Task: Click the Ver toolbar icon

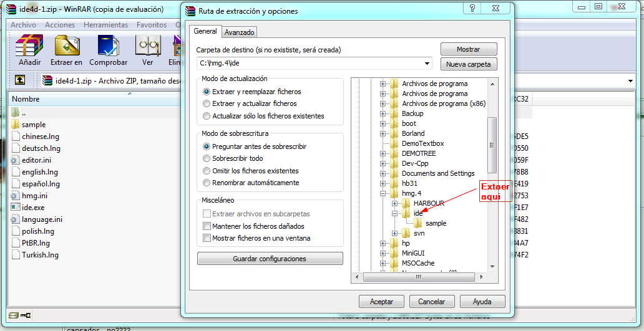Action: 147,47
